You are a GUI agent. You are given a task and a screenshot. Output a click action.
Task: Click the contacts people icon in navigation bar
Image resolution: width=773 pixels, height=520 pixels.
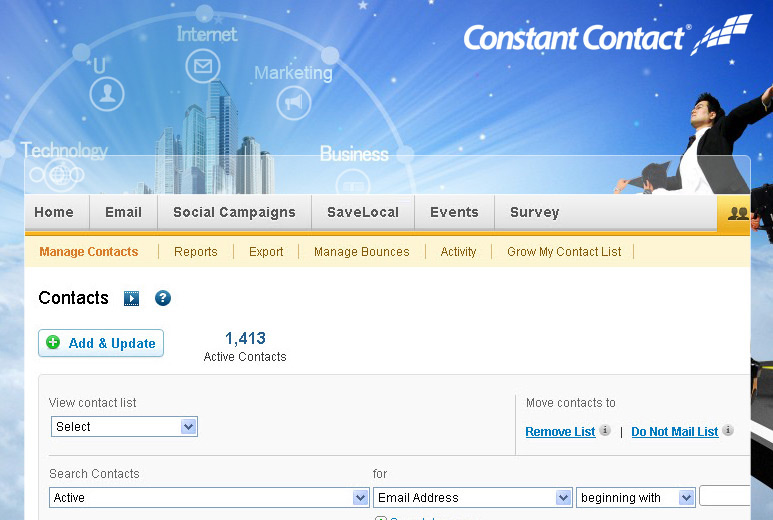[738, 213]
